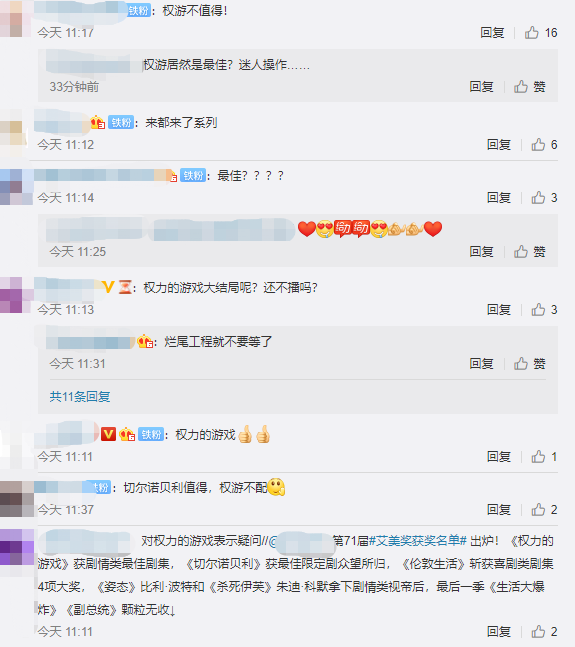Viewport: 575px width, 647px height.
Task: Like the '权力的游戏大结局呢' comment
Action: [x=544, y=309]
